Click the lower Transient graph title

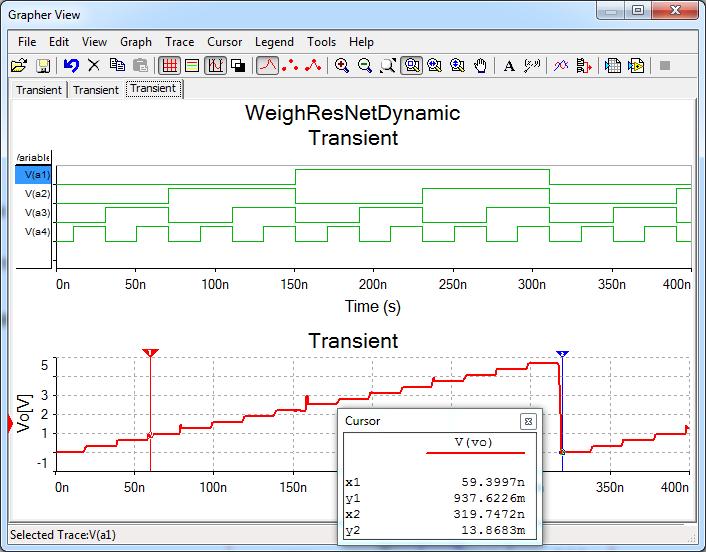click(x=353, y=341)
